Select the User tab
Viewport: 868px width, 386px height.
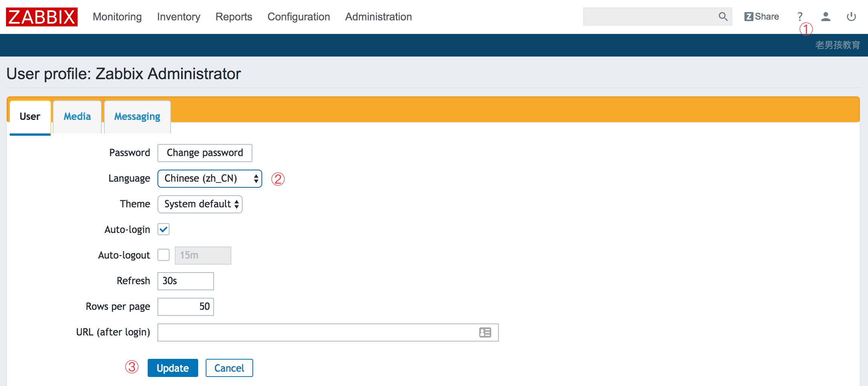coord(30,117)
